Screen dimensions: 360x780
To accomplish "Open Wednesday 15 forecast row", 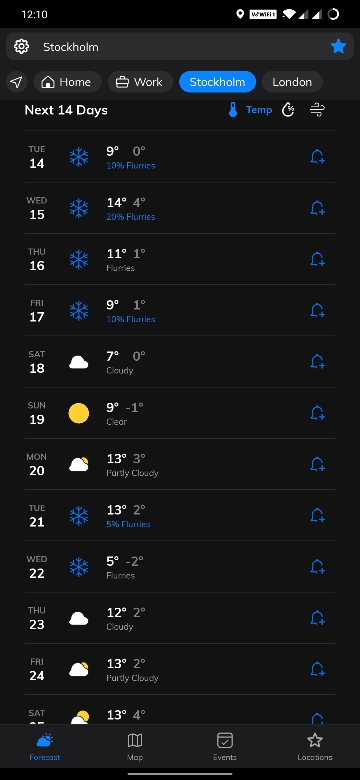I will (x=180, y=208).
